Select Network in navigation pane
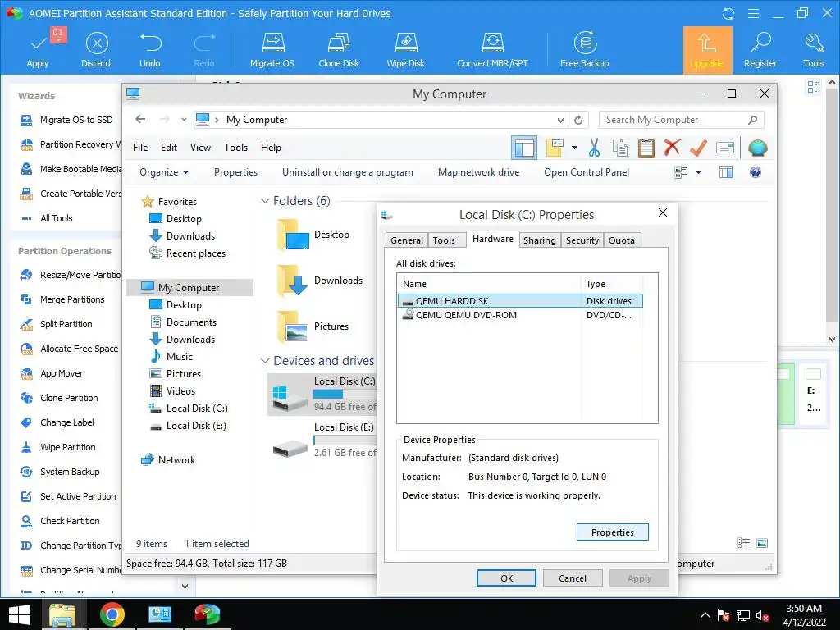840x630 pixels. click(168, 460)
